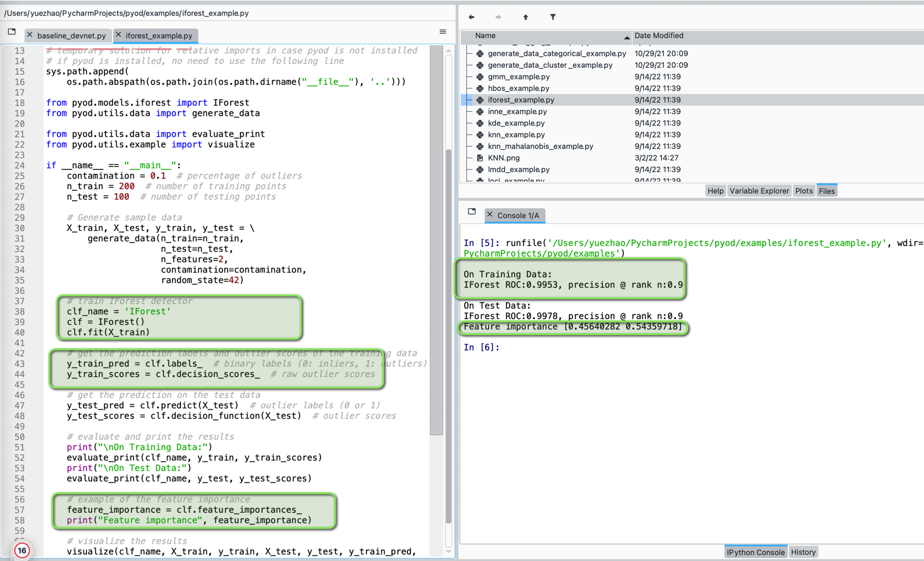Click the '3/2/22 14:27' date cell

point(656,158)
